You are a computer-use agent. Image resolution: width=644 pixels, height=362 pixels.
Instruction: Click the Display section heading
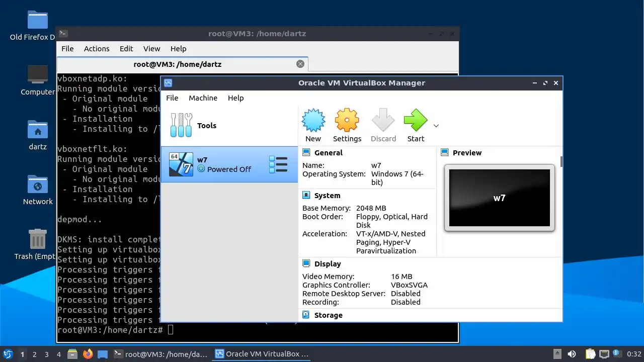point(328,264)
